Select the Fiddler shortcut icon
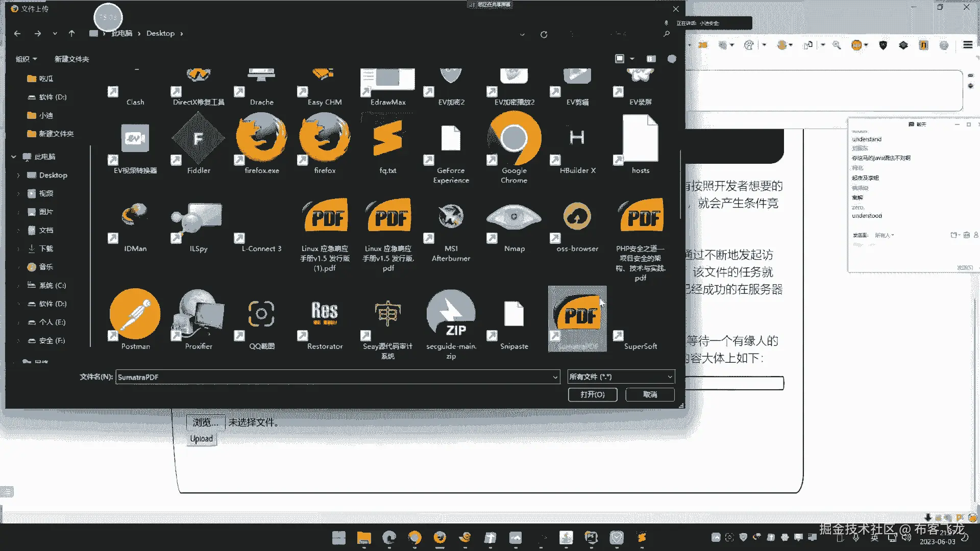 coord(198,139)
